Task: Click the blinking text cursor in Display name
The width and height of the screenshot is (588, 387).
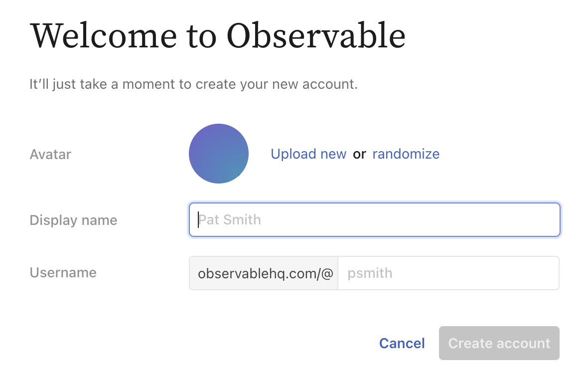Action: click(x=198, y=220)
